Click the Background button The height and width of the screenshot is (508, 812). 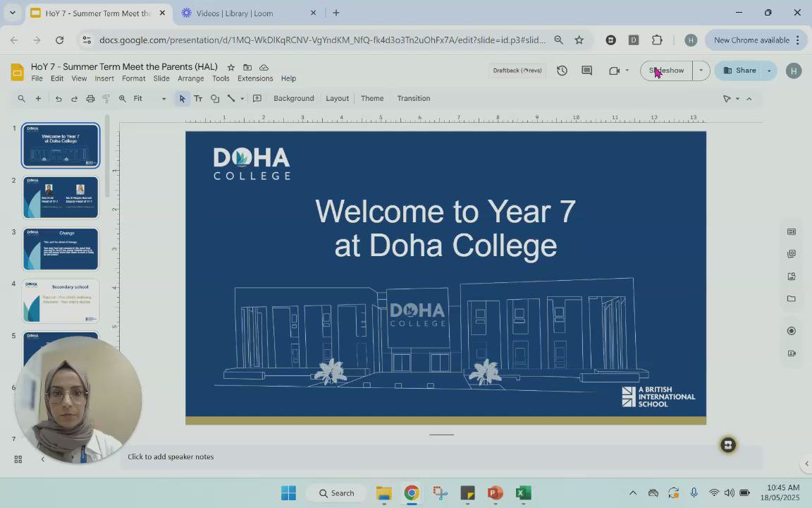[294, 99]
